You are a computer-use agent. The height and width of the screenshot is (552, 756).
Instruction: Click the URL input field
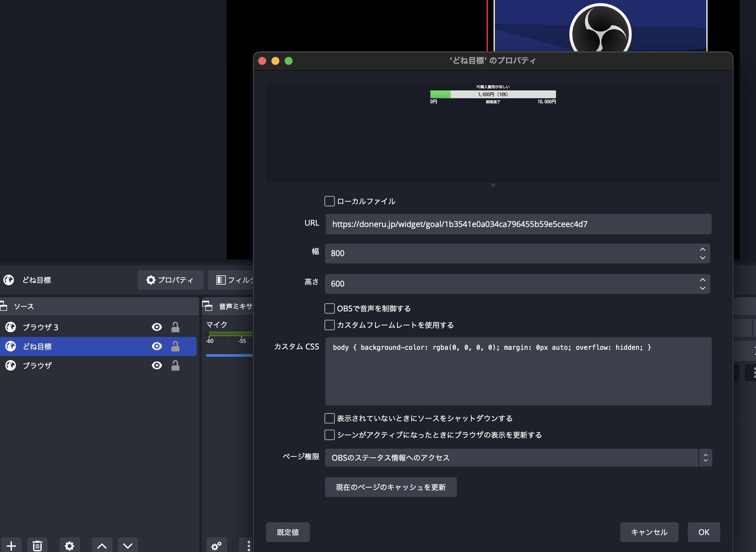click(518, 224)
